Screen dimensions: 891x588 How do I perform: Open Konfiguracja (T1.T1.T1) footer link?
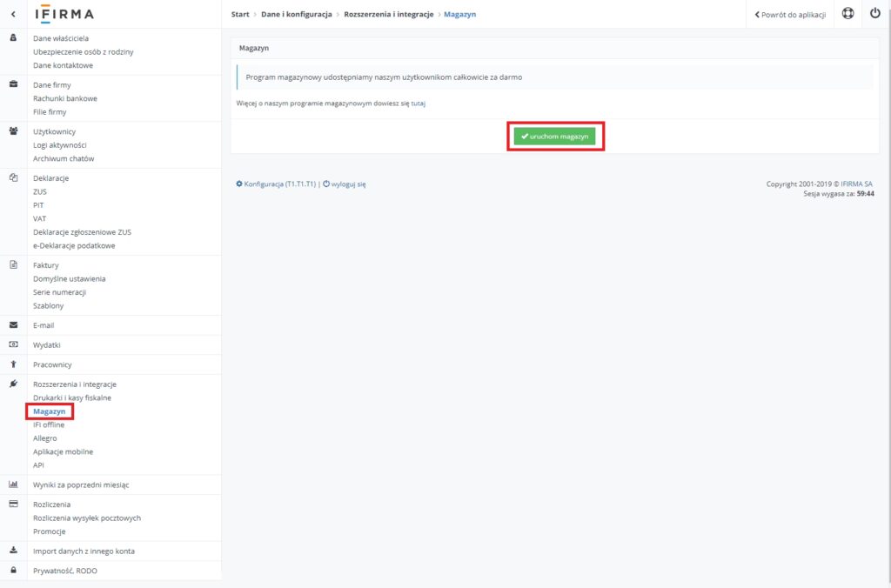click(x=276, y=184)
